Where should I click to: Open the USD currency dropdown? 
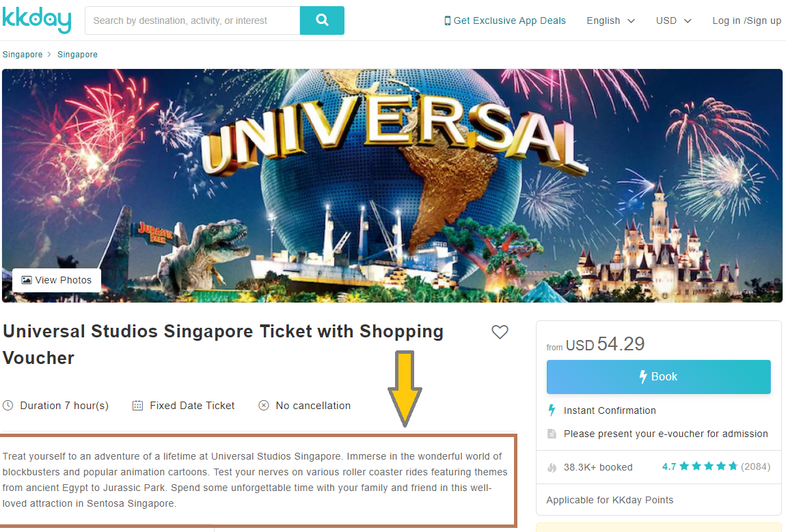pyautogui.click(x=674, y=20)
